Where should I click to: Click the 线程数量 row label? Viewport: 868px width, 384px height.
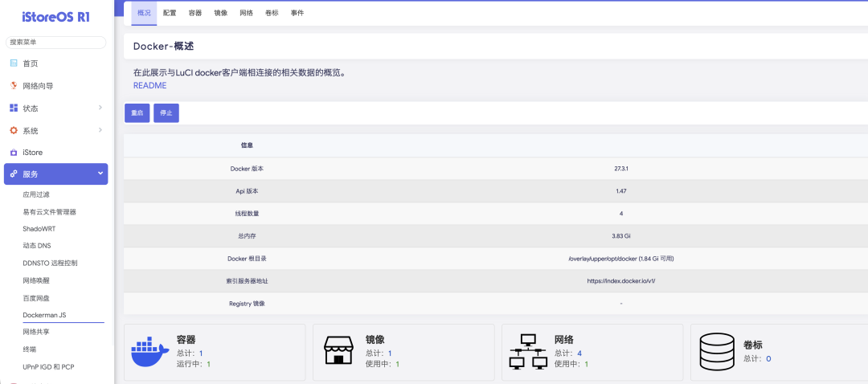[247, 213]
